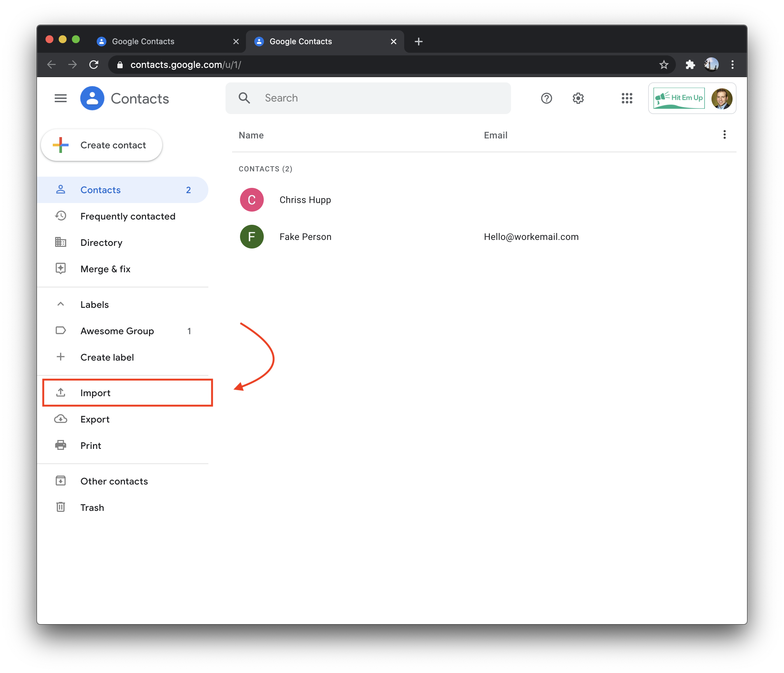
Task: Open Merge & fix
Action: point(123,269)
